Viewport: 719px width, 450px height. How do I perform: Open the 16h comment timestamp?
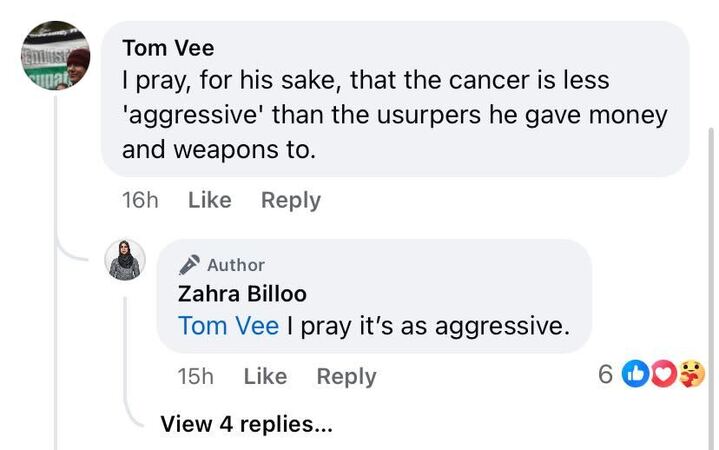pos(140,200)
